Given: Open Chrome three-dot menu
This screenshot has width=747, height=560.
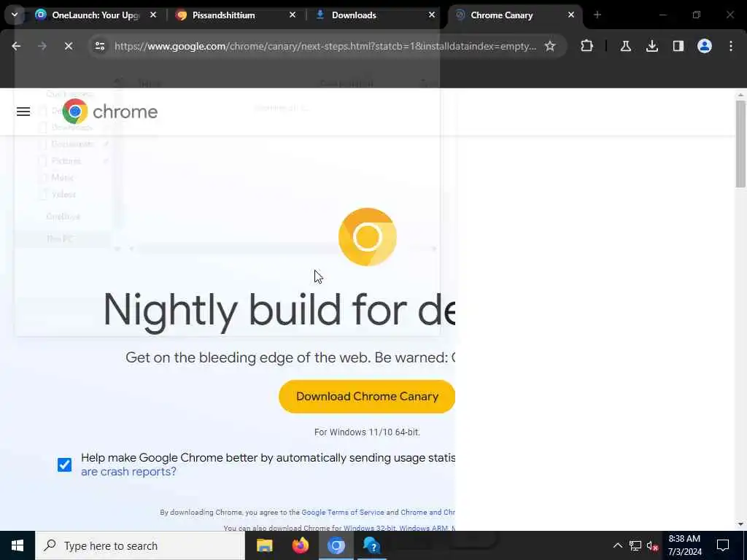Looking at the screenshot, I should pyautogui.click(x=731, y=46).
